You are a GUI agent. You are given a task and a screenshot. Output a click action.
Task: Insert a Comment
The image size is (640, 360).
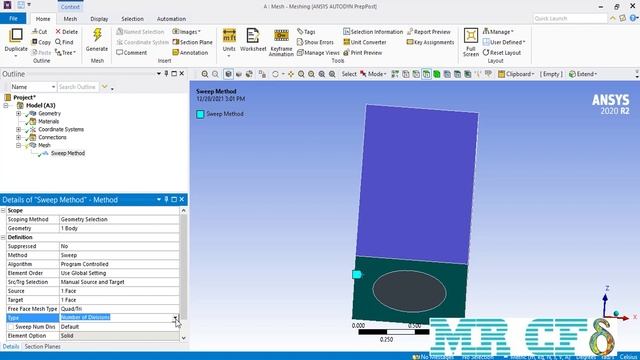pyautogui.click(x=131, y=53)
